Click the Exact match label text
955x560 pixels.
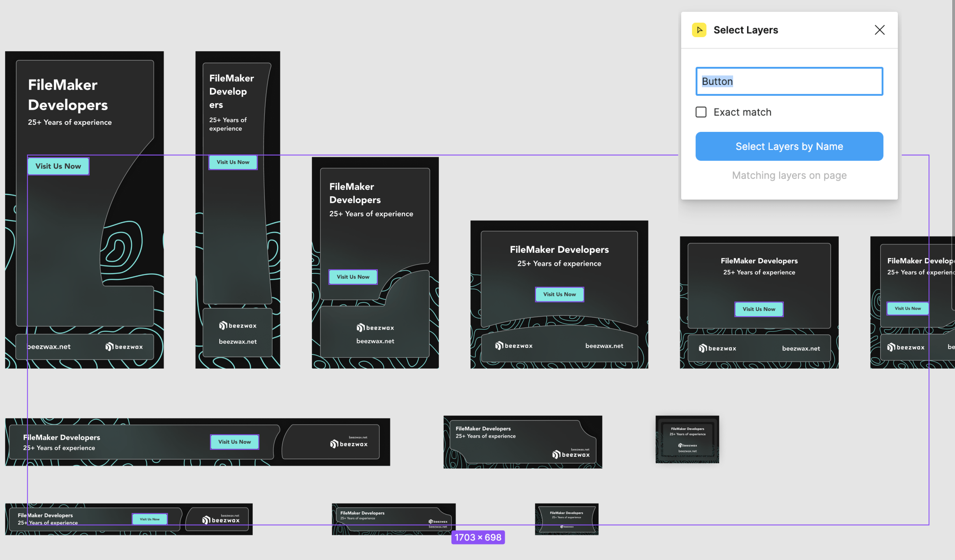point(742,112)
